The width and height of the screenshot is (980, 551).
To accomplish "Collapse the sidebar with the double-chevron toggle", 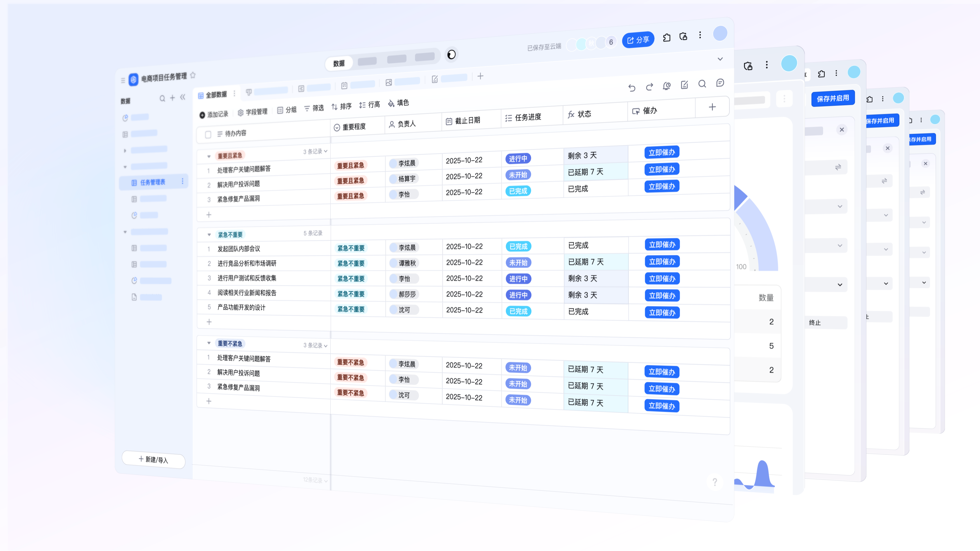I will (183, 97).
